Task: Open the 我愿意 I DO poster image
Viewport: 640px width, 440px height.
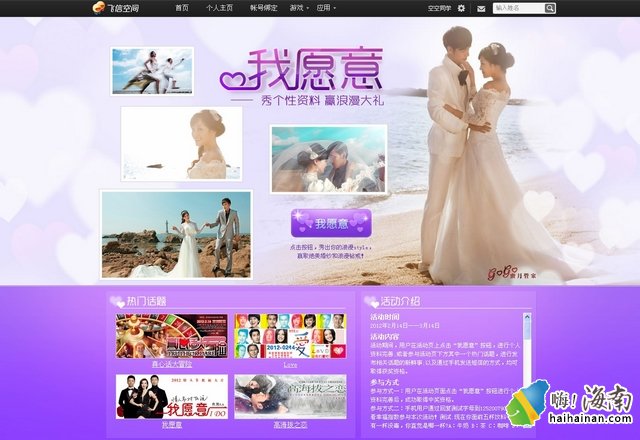Action: 172,397
